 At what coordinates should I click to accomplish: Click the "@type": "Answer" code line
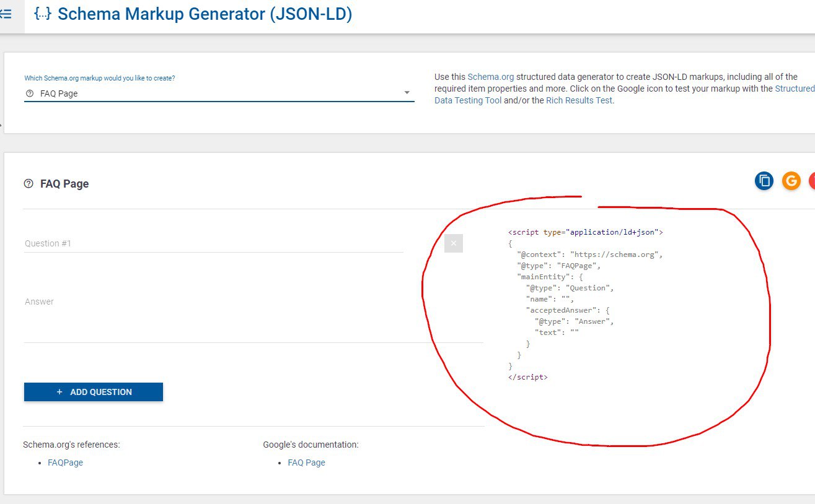coord(574,321)
